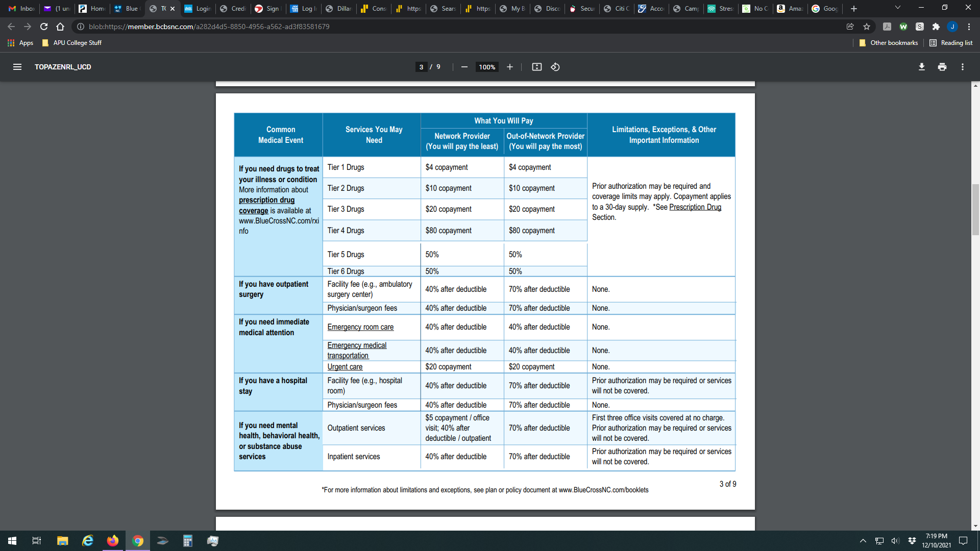This screenshot has height=551, width=980.
Task: Click the Urgent care link
Action: coord(345,367)
